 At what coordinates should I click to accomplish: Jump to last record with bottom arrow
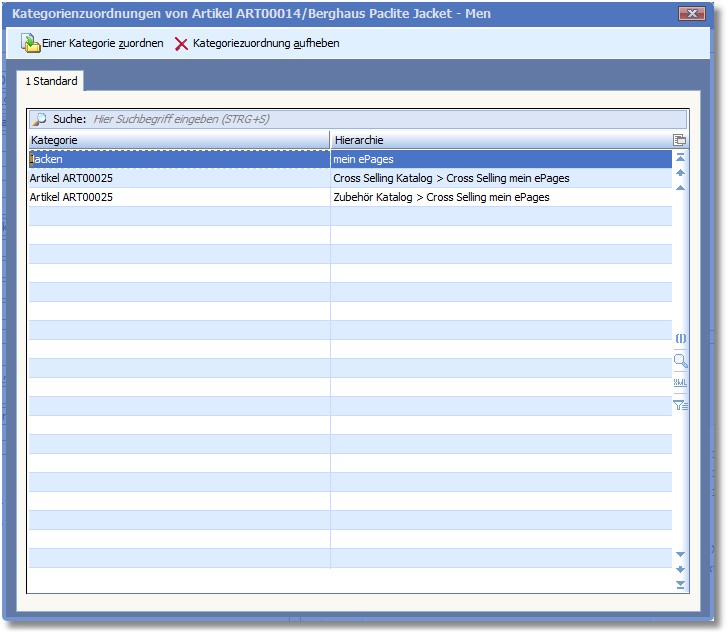(x=680, y=585)
